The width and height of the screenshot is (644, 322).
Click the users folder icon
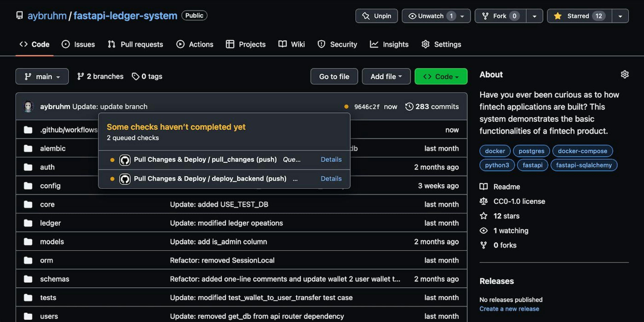28,316
